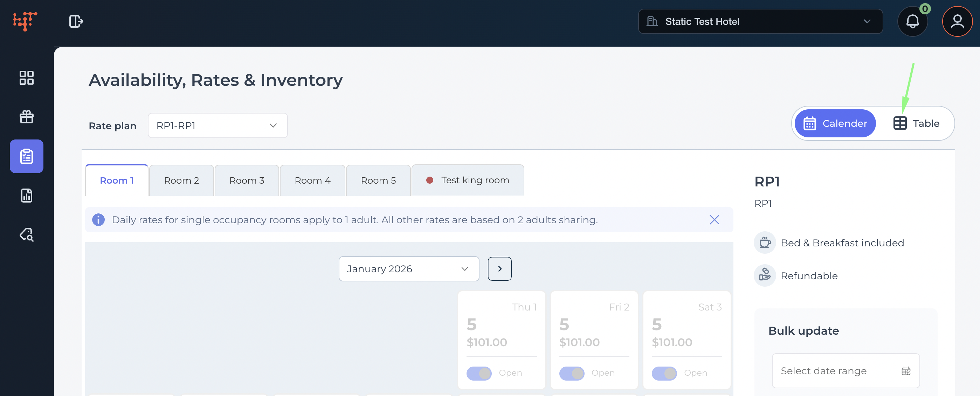Switch to Table view
This screenshot has height=396, width=980.
tap(916, 123)
